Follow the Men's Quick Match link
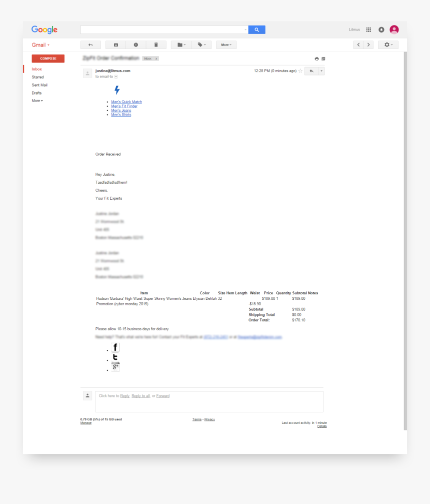Screen dimensions: 430x504 (126, 102)
